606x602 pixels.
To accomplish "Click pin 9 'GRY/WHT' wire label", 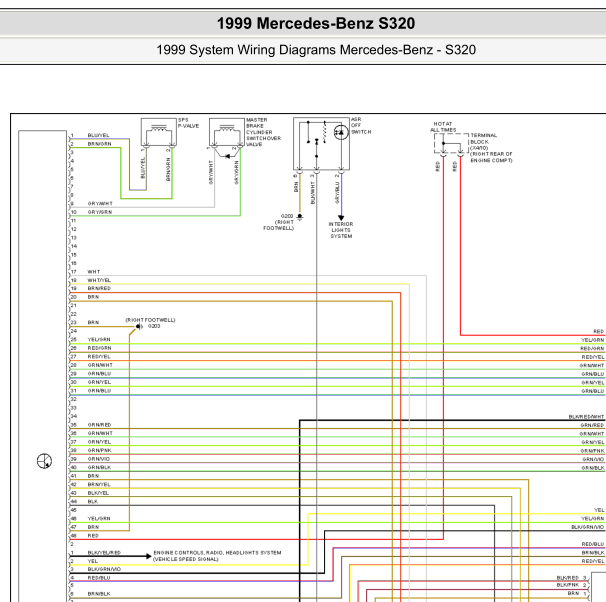I will [100, 204].
